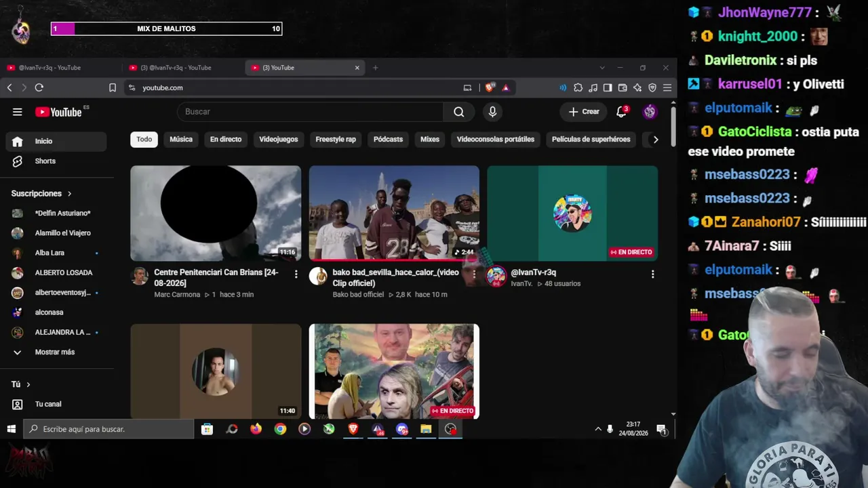Click the YouTube search magnifier button
The image size is (868, 488).
pos(459,112)
